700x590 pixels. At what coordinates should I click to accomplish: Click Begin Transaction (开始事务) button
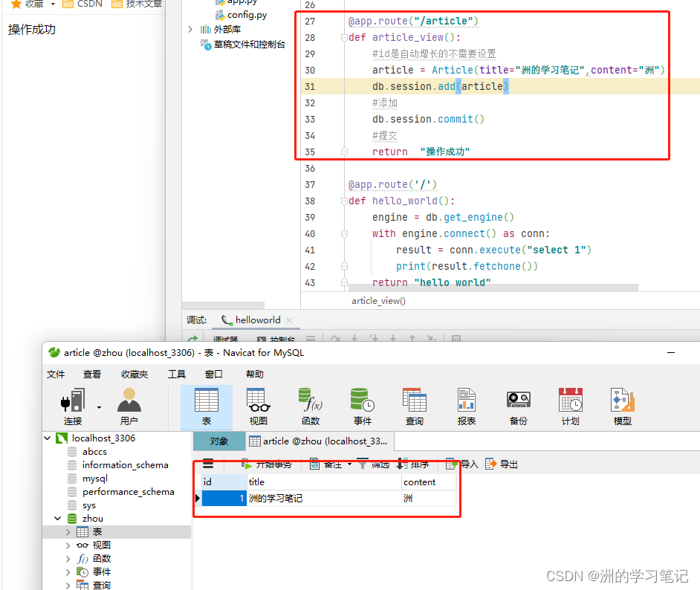coord(267,464)
